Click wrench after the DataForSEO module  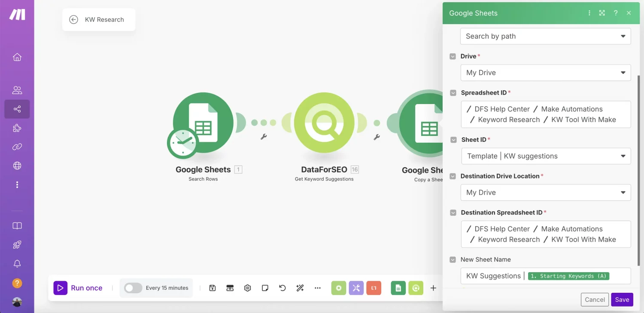click(x=377, y=137)
